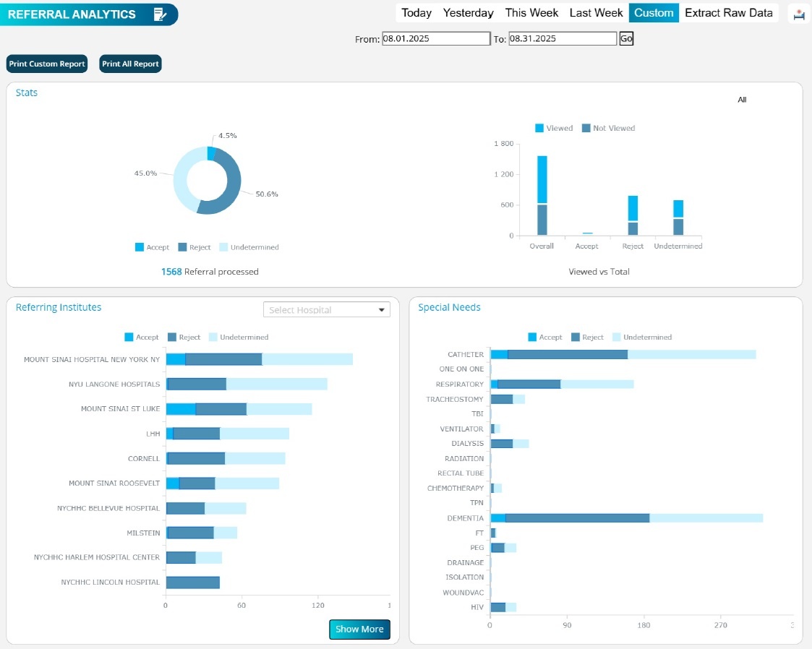Click the 1568 referral processed count
The height and width of the screenshot is (649, 812).
pos(171,272)
